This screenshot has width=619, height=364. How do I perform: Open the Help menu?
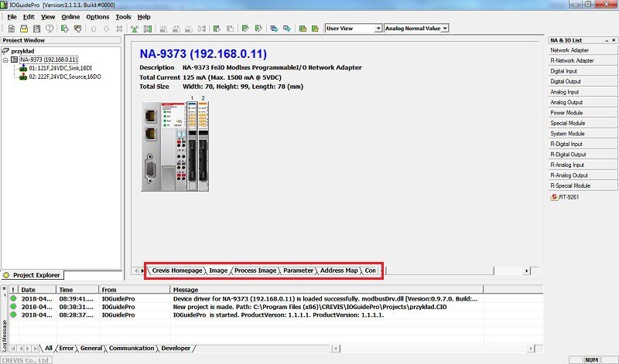144,17
